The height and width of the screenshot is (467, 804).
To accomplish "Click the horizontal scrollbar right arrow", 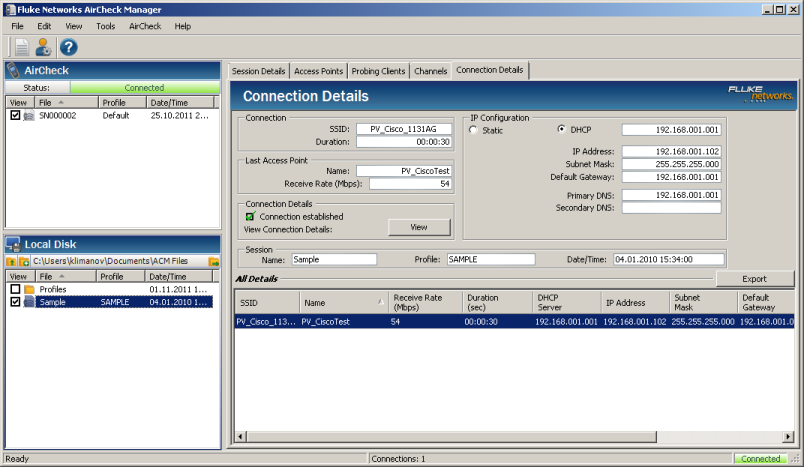I will (x=788, y=437).
